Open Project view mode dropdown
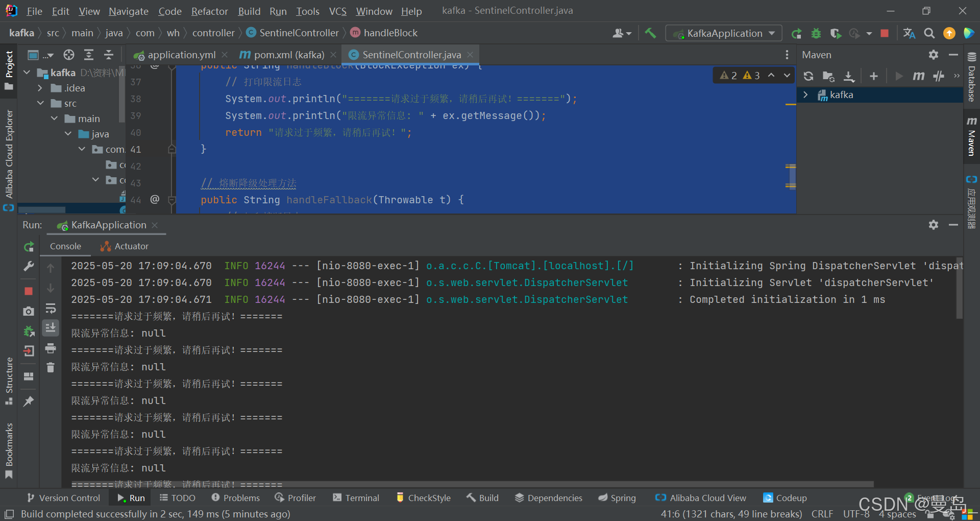Screen dimensions: 980x521 [41, 55]
